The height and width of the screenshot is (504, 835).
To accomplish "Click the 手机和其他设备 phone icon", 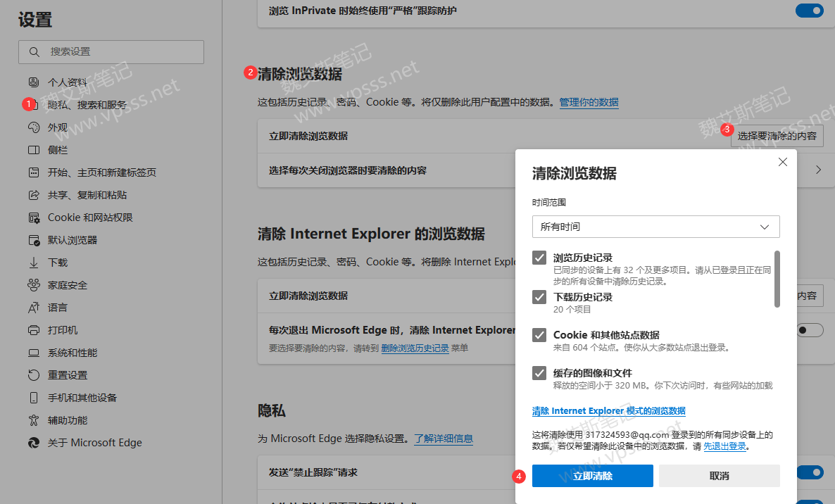I will [x=34, y=398].
